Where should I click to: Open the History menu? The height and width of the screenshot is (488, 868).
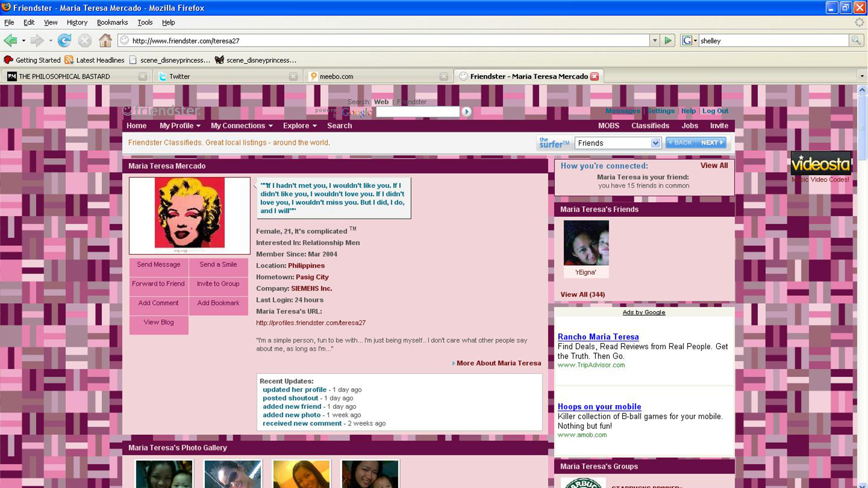tap(77, 22)
